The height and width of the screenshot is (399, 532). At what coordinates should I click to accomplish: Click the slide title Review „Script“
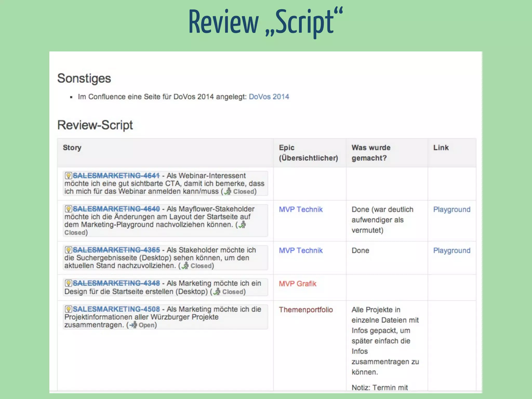point(266,23)
